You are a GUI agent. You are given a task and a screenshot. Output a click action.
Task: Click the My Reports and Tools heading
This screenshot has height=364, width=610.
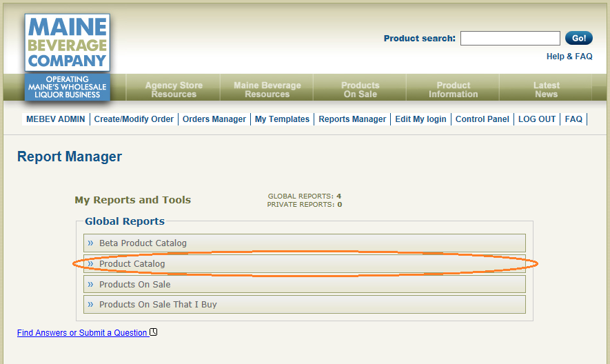point(132,200)
